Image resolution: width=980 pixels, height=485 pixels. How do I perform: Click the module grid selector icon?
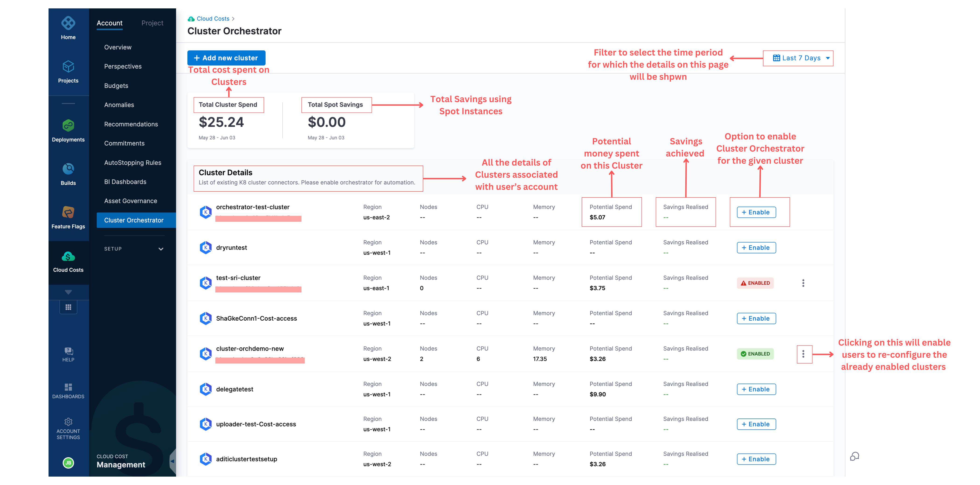68,307
